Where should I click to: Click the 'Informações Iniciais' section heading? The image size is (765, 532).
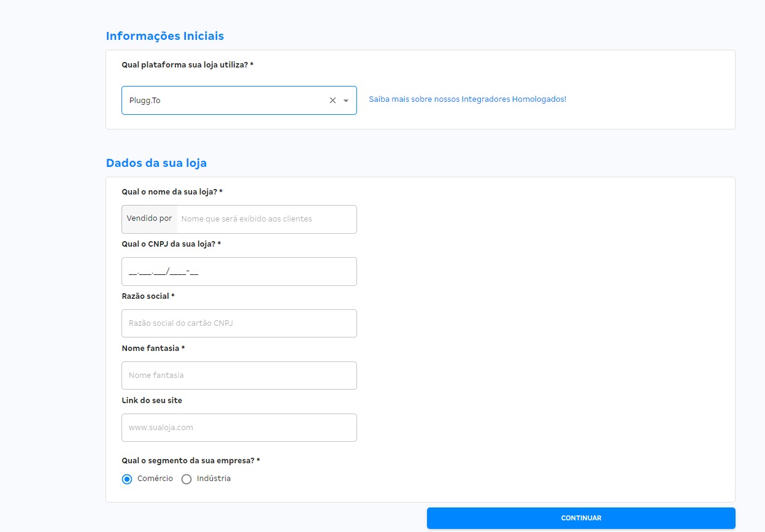[x=164, y=36]
